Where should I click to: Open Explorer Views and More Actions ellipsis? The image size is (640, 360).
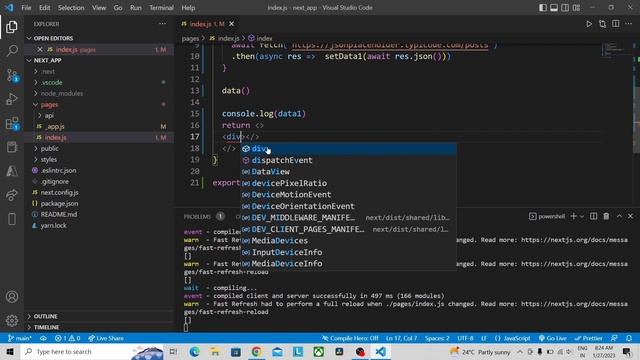tap(162, 24)
